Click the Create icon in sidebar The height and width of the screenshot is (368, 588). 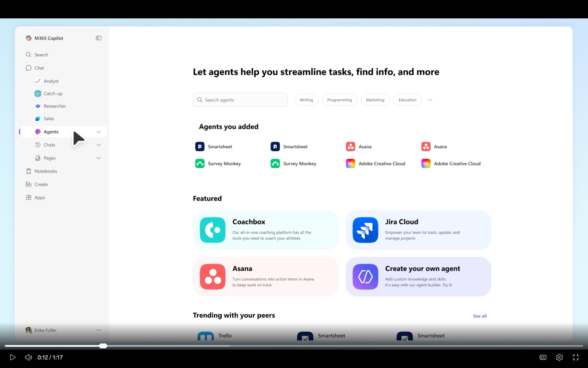tap(29, 184)
